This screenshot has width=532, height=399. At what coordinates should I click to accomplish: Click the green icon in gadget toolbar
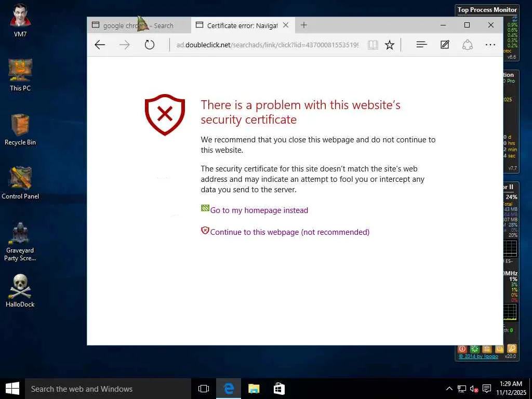click(475, 349)
